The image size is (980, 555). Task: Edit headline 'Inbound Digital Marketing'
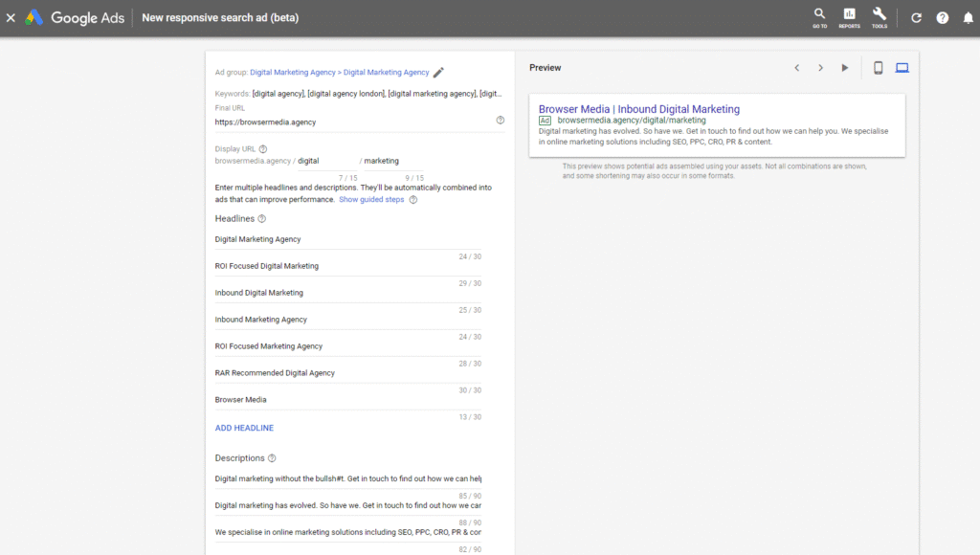pyautogui.click(x=348, y=293)
